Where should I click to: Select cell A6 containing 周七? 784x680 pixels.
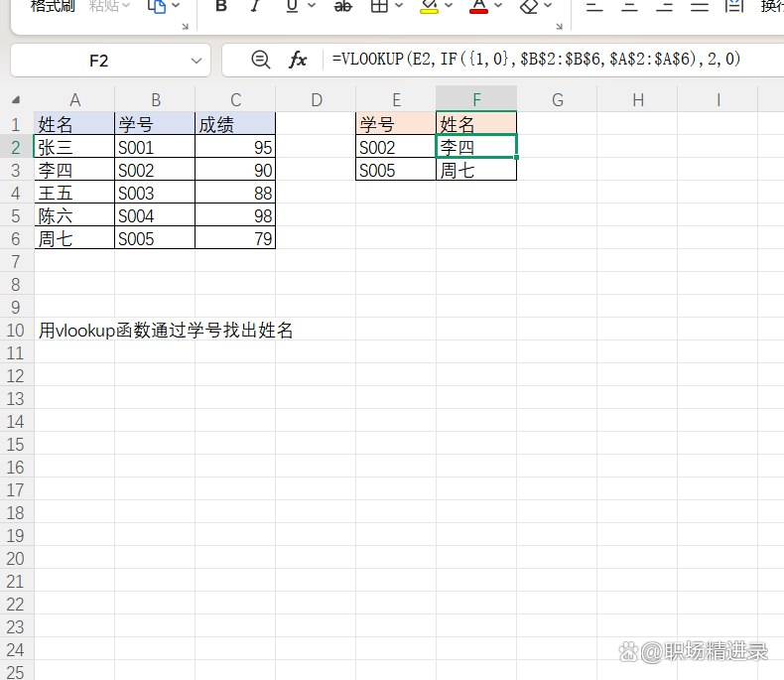(x=74, y=238)
